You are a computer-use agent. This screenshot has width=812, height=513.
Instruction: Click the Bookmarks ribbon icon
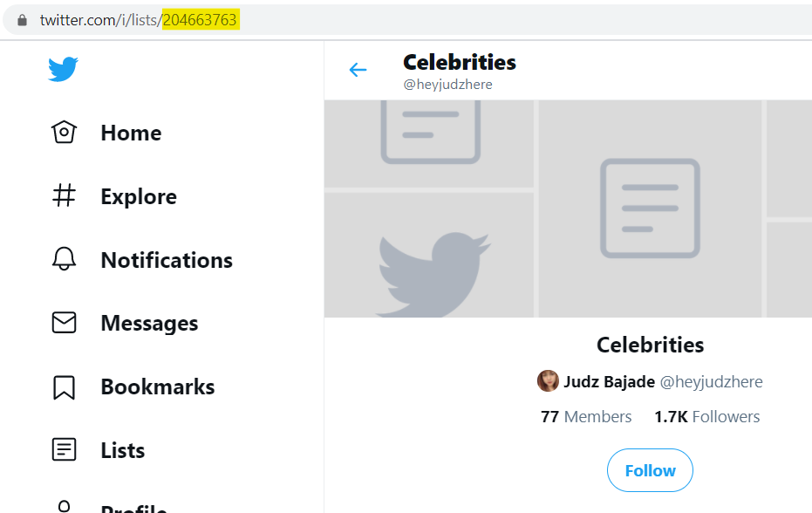pos(65,387)
